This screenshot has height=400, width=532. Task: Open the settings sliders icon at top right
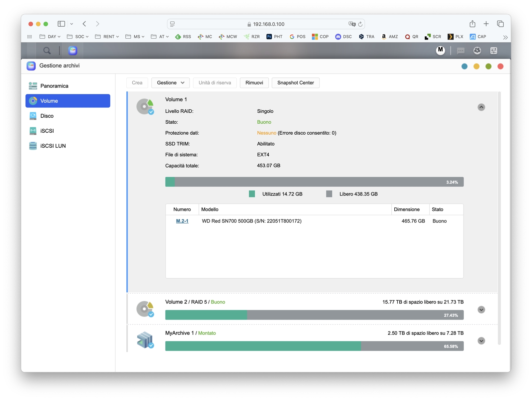[494, 51]
